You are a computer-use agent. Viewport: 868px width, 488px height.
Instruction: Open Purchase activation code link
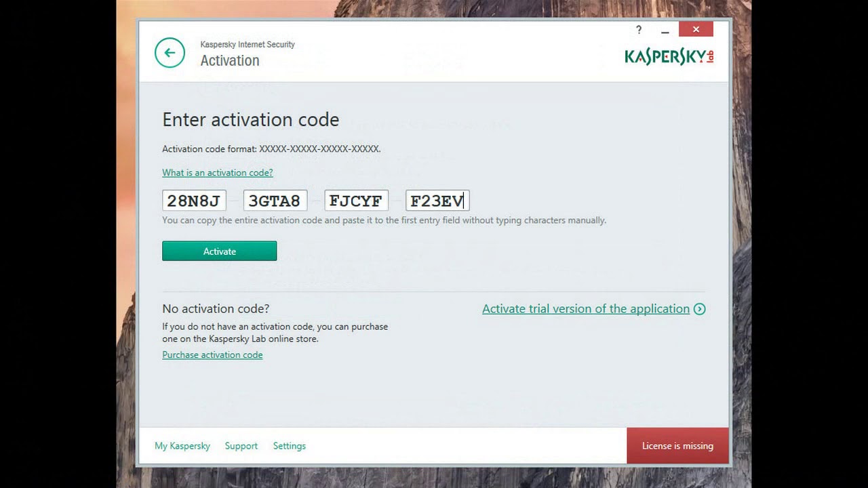[212, 354]
